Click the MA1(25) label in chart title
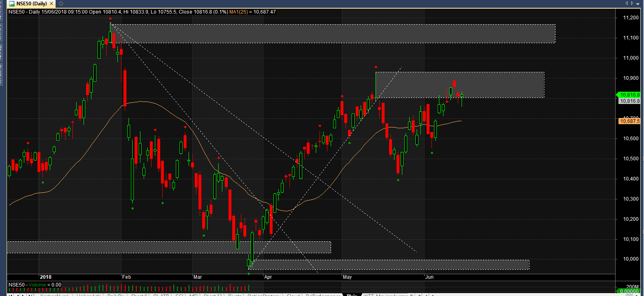The image size is (644, 296). [243, 12]
